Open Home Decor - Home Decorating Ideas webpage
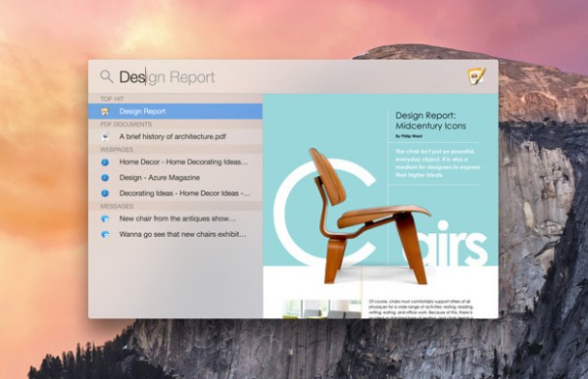The image size is (588, 379). point(175,162)
